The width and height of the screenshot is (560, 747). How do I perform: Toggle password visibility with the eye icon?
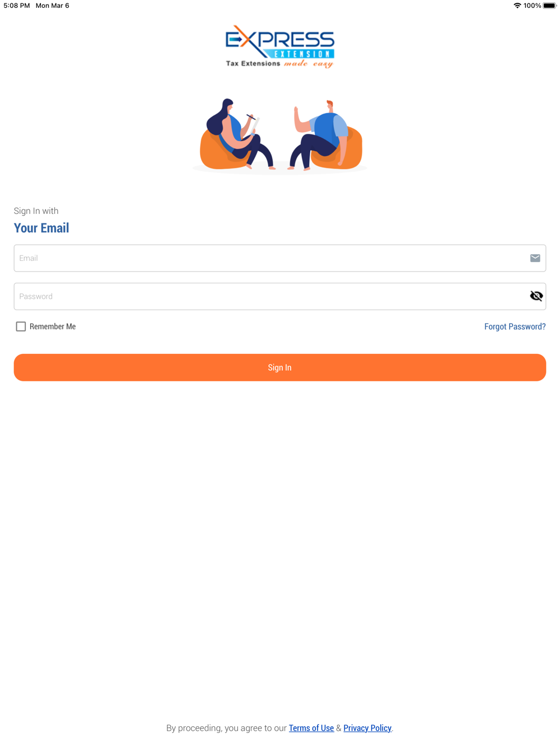click(x=536, y=296)
